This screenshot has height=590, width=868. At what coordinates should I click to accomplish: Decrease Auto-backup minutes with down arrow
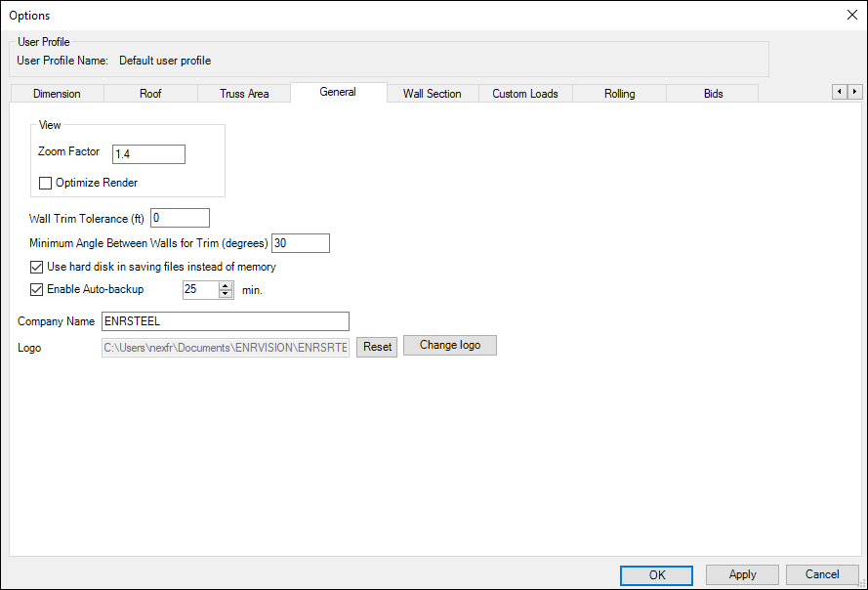227,294
